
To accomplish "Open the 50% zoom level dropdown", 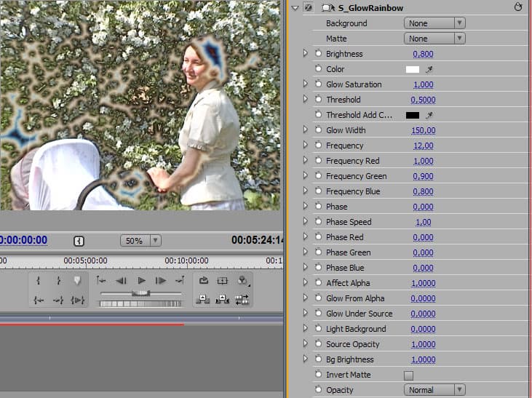I will [x=142, y=240].
